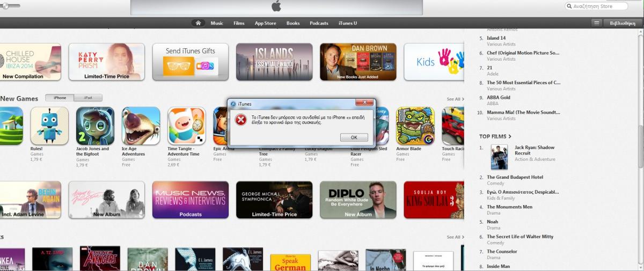Open The Monuments Men film link

509,207
